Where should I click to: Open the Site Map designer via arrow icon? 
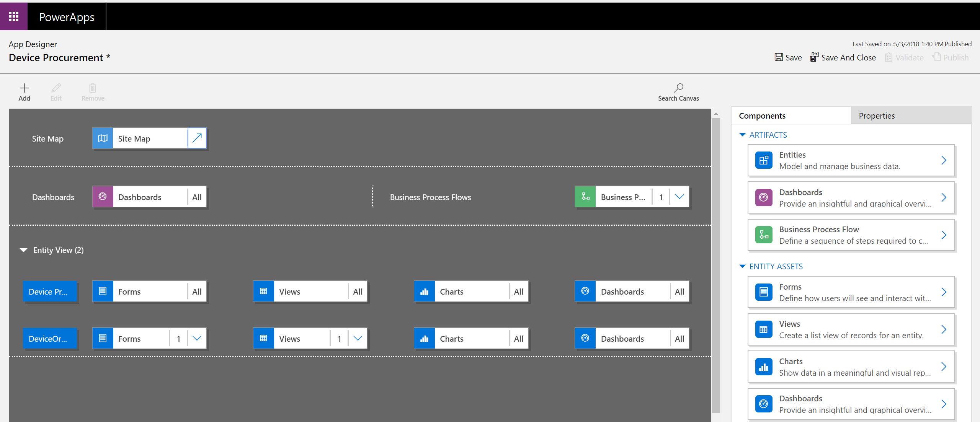(196, 138)
